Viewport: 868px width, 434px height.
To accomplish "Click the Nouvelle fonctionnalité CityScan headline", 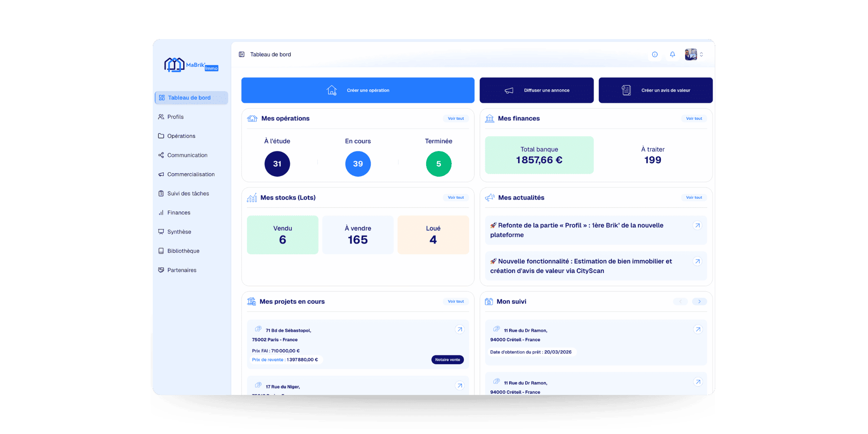I will 581,266.
